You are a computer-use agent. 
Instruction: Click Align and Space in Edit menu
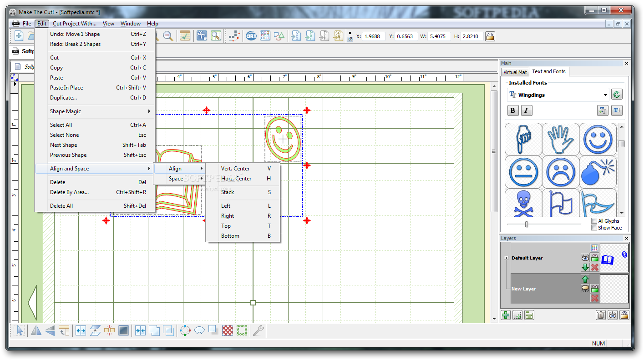95,169
